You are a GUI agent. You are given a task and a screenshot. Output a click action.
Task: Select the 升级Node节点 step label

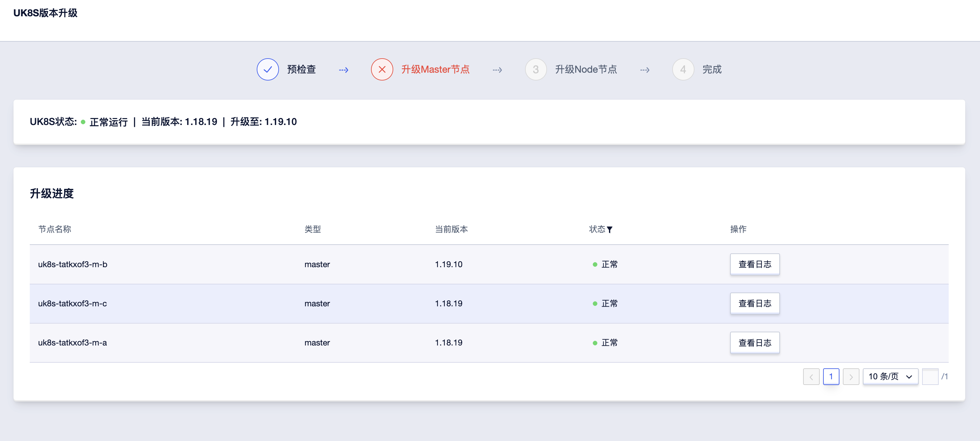point(585,69)
